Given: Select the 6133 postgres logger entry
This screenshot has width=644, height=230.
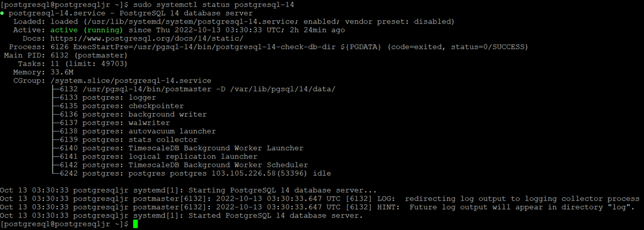Looking at the screenshot, I should pos(103,98).
